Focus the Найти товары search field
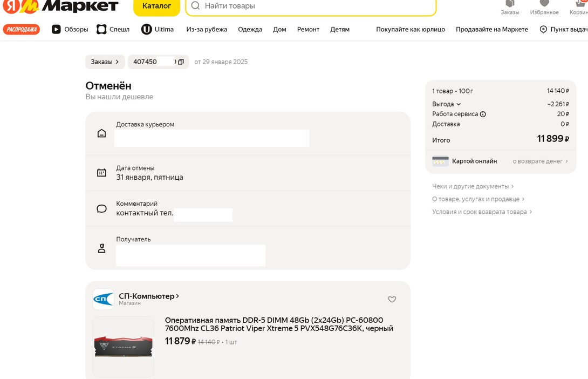588x379 pixels. click(311, 6)
